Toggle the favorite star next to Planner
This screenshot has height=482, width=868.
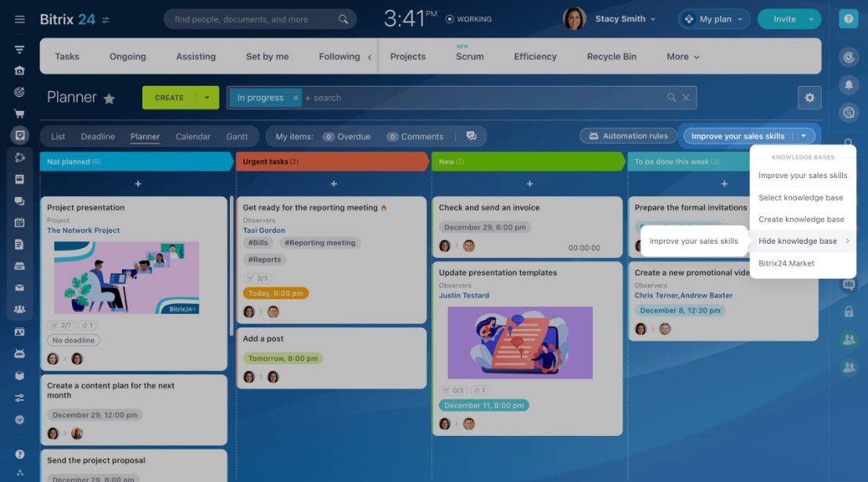click(x=109, y=98)
